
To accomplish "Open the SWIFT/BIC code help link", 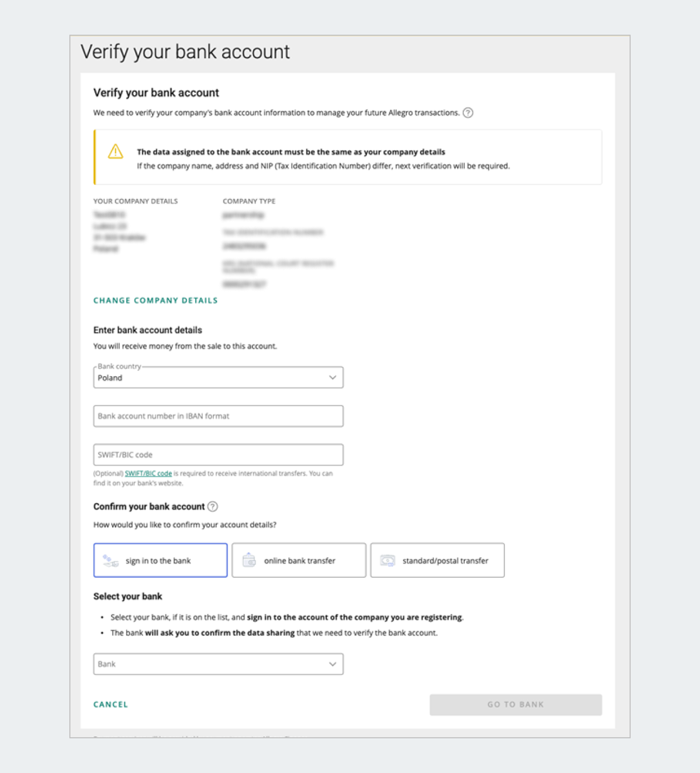I will (148, 473).
